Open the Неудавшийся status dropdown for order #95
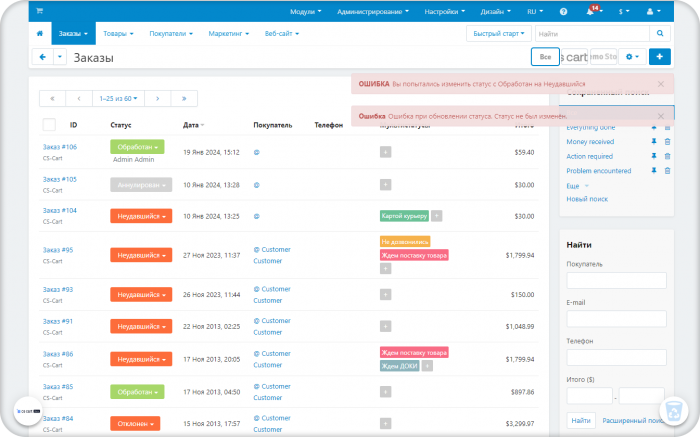Viewport: 700px width, 437px height. tap(141, 255)
